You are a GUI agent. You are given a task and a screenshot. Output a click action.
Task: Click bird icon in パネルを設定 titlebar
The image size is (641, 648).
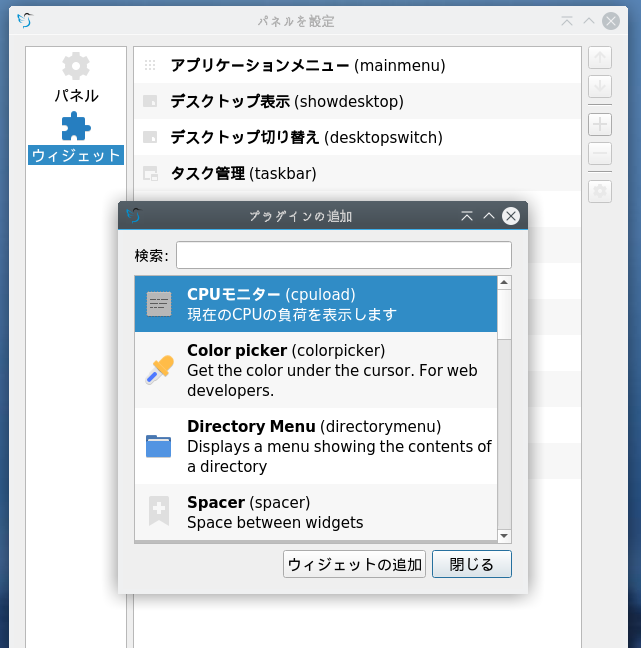pos(25,20)
